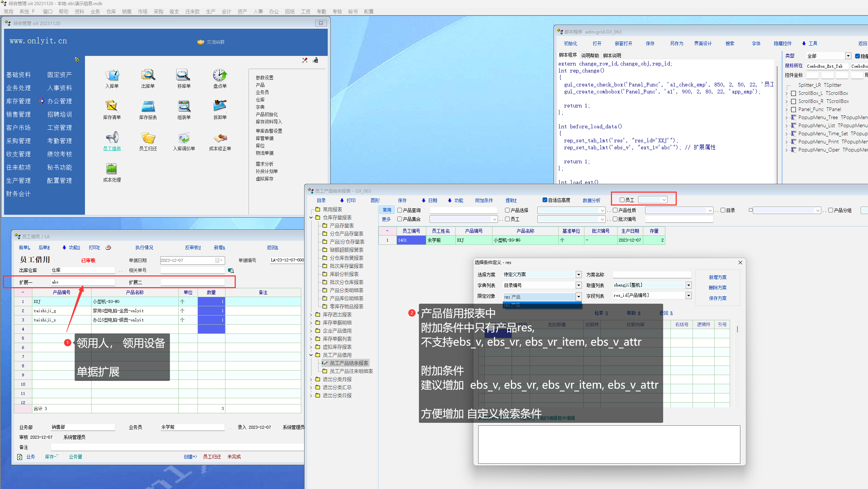The width and height of the screenshot is (868, 489).
Task: Switch to the 说明帮助 tab
Action: pos(590,56)
